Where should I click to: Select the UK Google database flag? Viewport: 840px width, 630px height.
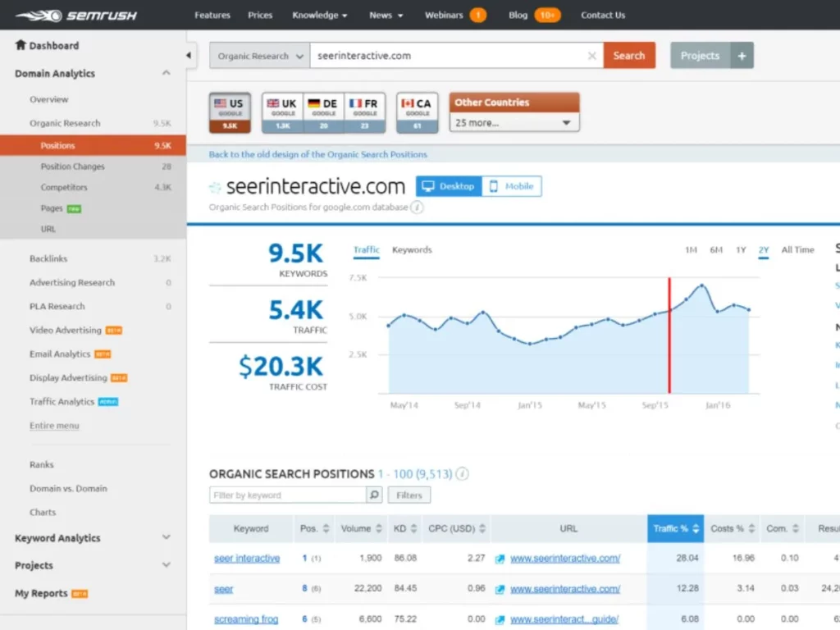282,112
